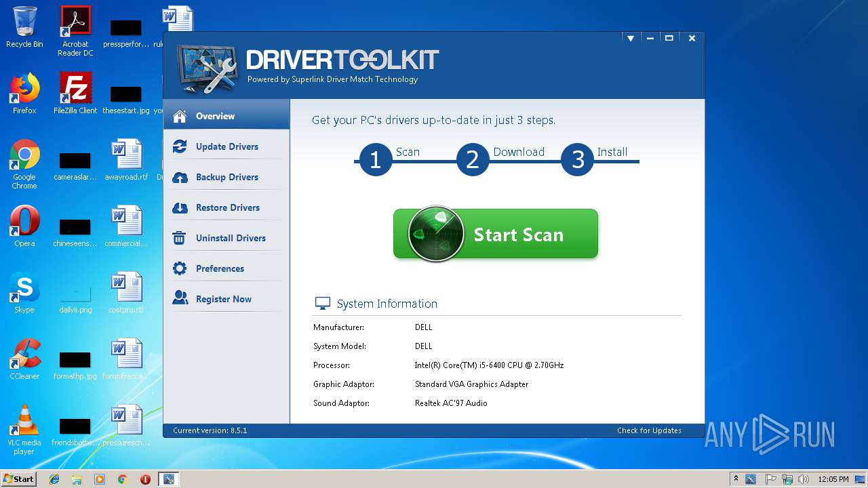Select costpro.rtf desktop file
Image resolution: width=868 pixels, height=488 pixels.
[x=126, y=293]
